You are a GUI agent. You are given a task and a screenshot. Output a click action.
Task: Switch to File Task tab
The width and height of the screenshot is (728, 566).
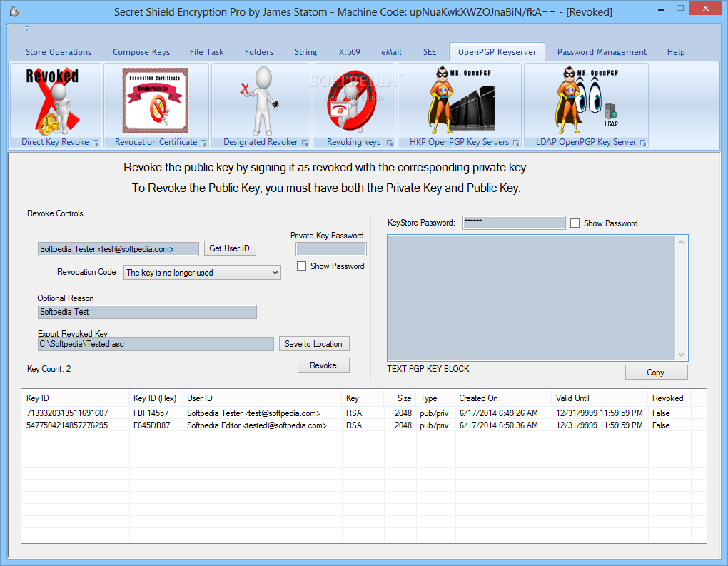pyautogui.click(x=206, y=52)
